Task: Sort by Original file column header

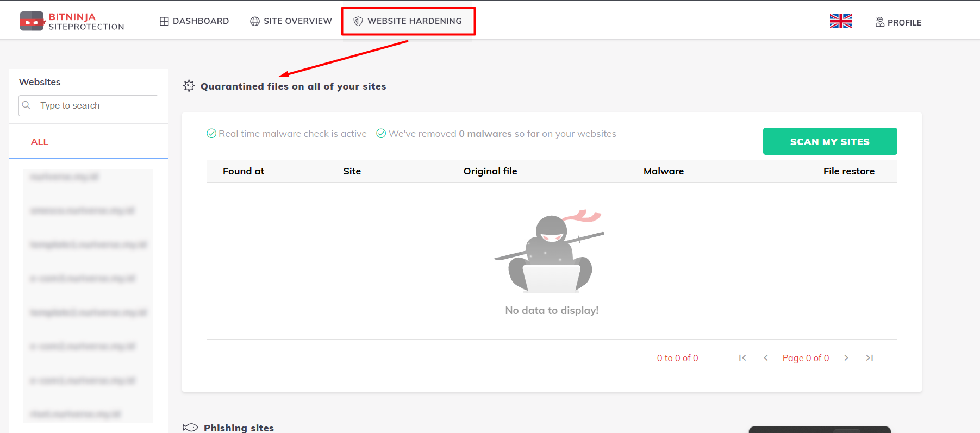Action: 490,171
